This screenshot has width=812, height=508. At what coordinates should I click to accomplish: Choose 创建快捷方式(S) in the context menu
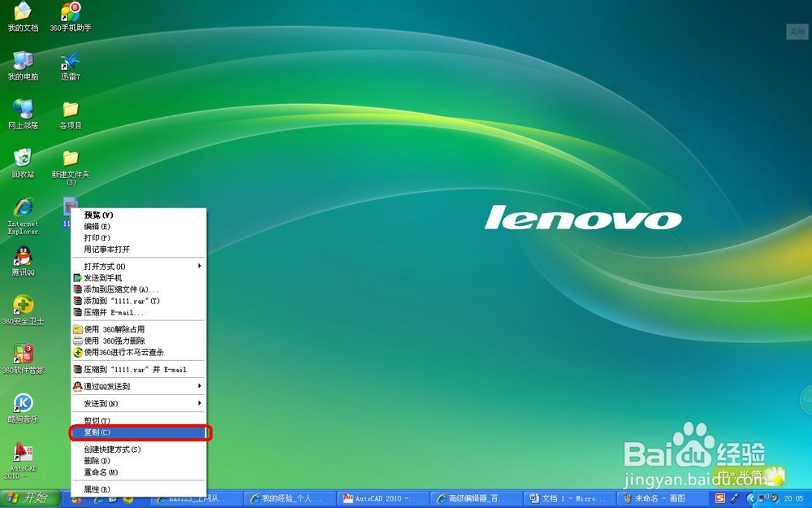[x=138, y=449]
